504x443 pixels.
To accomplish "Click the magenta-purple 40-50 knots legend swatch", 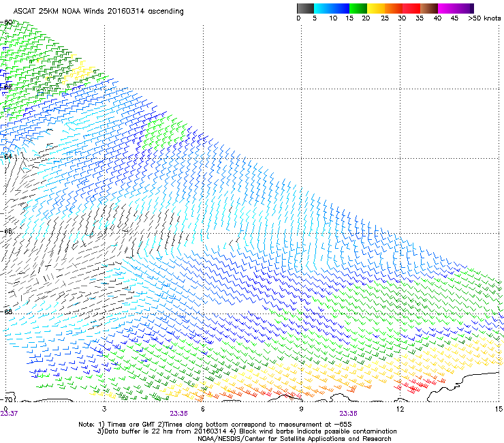I will 456,8.
